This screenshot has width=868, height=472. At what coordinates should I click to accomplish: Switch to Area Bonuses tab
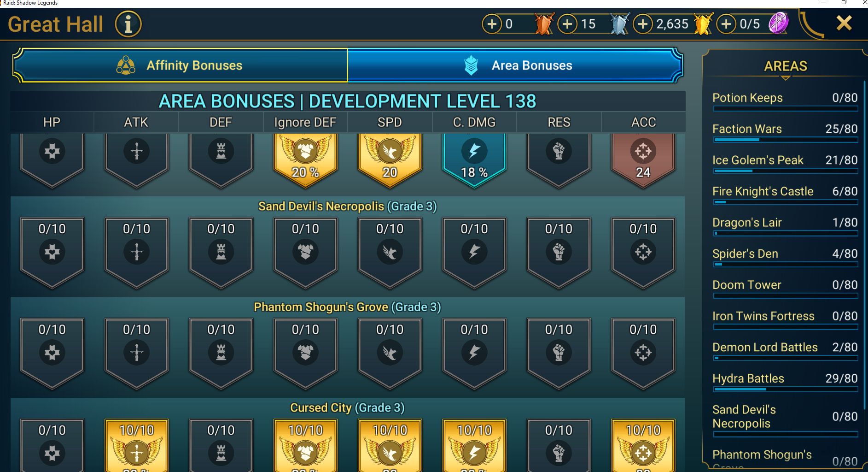(515, 65)
